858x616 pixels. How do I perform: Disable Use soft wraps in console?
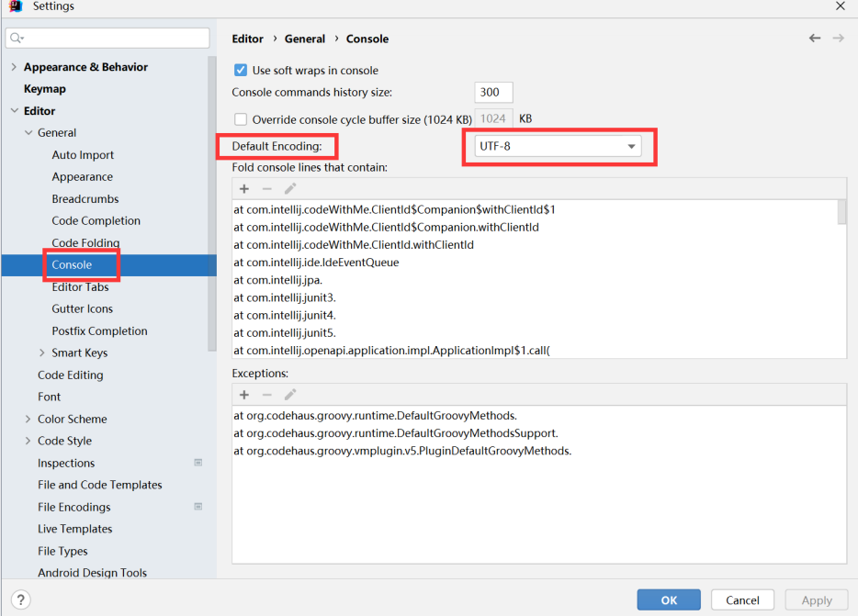coord(240,70)
